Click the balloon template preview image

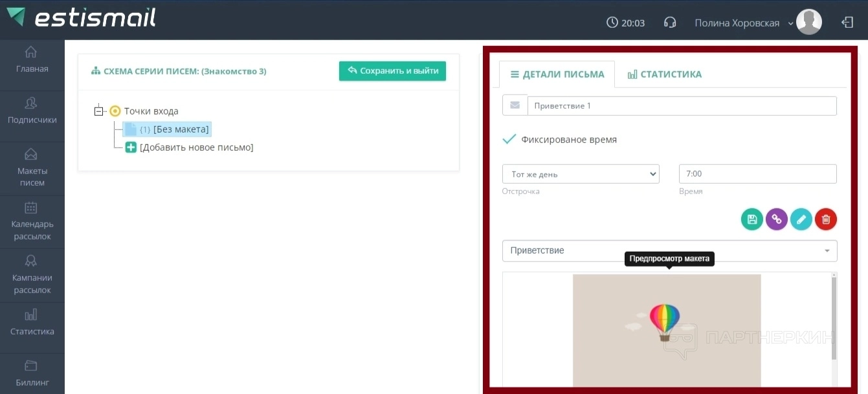click(667, 330)
